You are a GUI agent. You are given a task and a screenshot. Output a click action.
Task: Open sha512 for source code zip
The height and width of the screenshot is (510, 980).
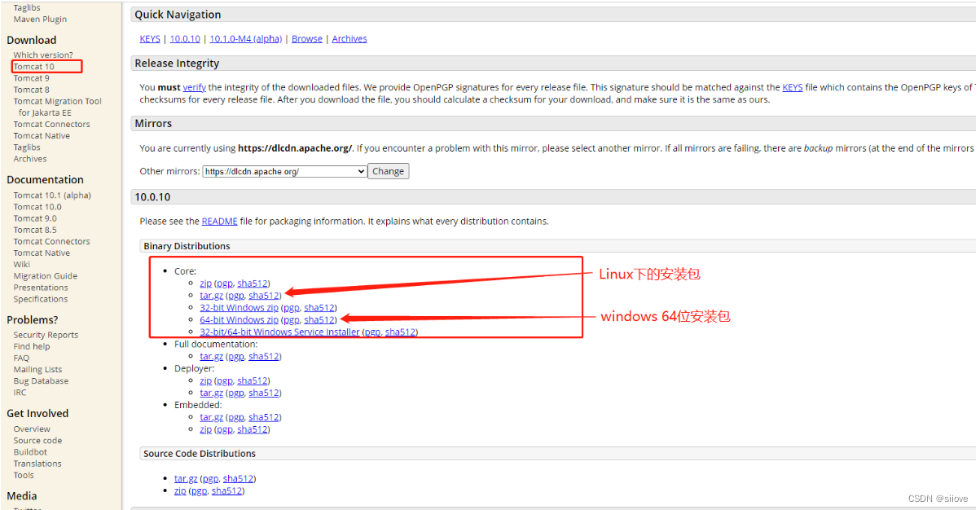tap(227, 491)
